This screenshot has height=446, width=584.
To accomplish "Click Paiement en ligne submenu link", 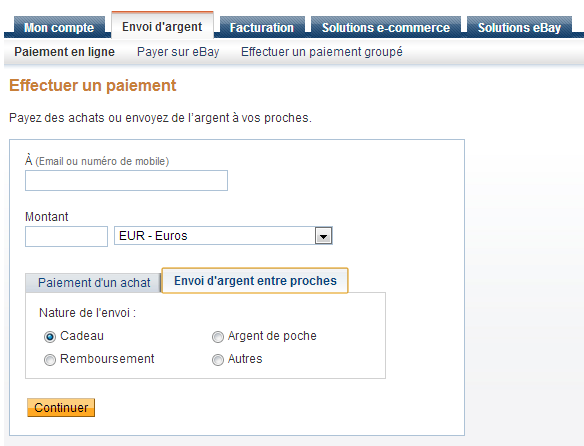I will coord(64,52).
